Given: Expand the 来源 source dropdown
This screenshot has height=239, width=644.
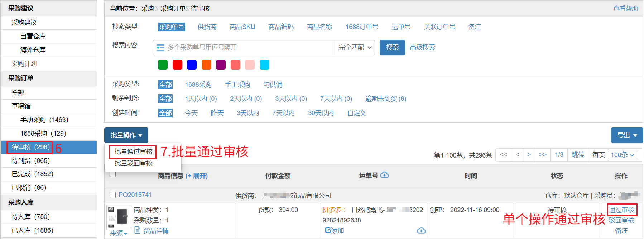Looking at the screenshot, I should (x=119, y=233).
